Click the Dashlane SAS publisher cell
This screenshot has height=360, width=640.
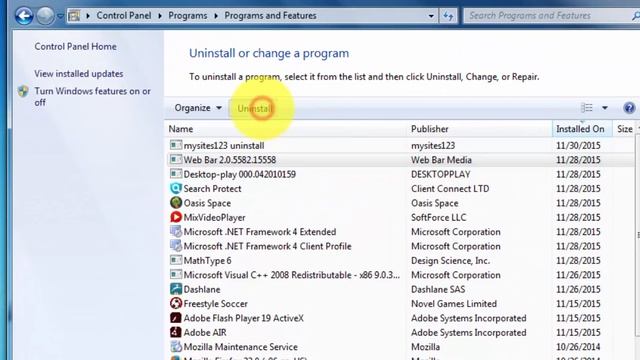point(438,289)
